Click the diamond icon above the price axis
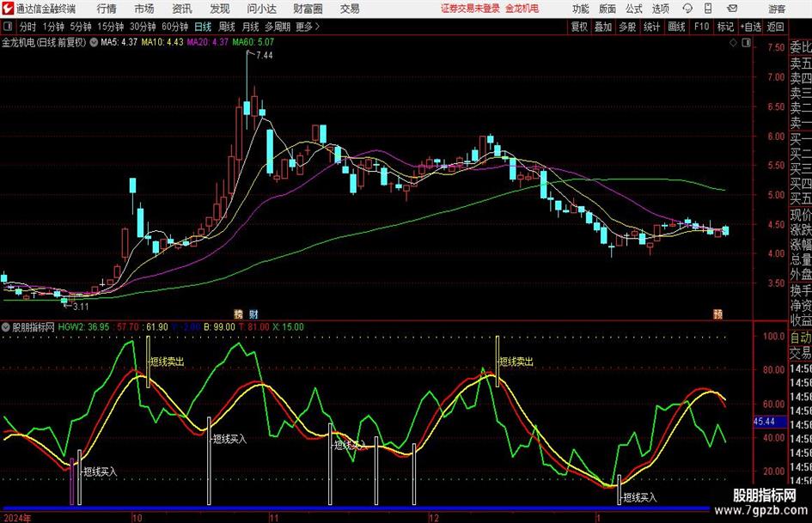Image resolution: width=812 pixels, height=523 pixels. [733, 42]
